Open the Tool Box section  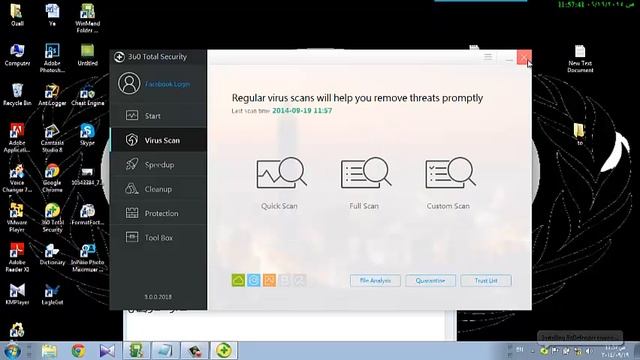tap(158, 237)
